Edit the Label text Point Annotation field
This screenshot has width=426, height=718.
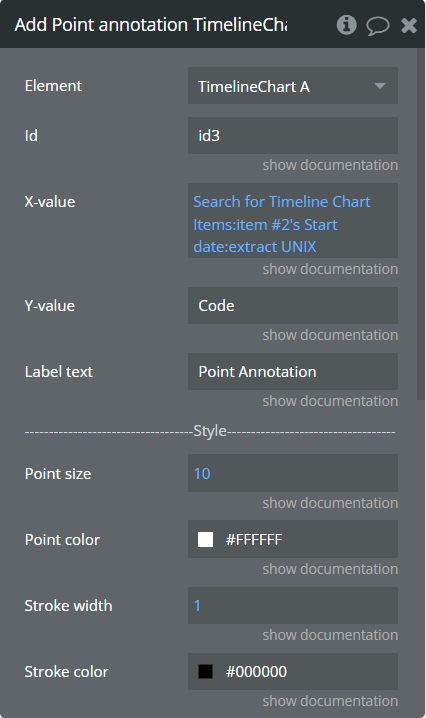[293, 371]
